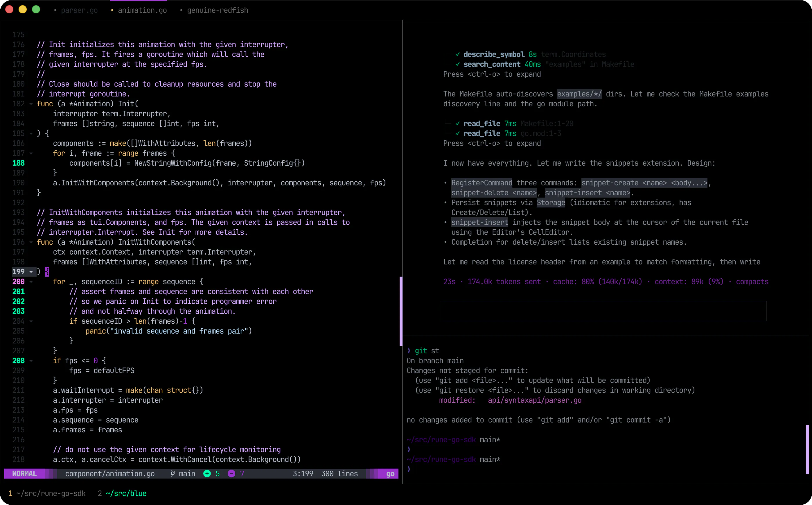The image size is (812, 505).
Task: Click the git branch icon in statusline
Action: (173, 474)
